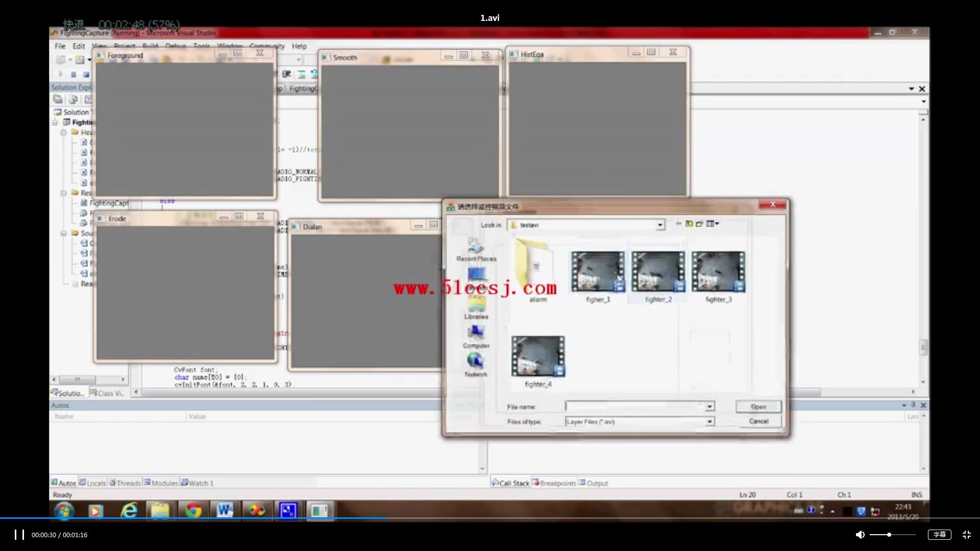Image resolution: width=980 pixels, height=551 pixels.
Task: Open the media player taskbar icon
Action: (x=96, y=510)
